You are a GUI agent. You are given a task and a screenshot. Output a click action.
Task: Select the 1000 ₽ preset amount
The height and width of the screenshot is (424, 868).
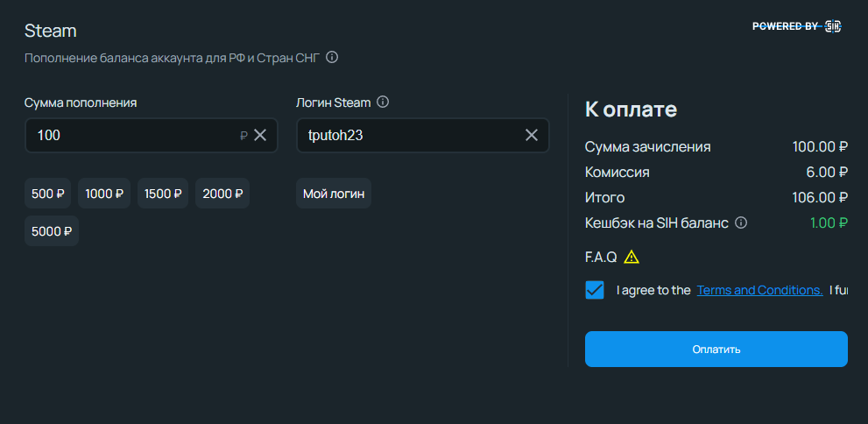pos(104,194)
